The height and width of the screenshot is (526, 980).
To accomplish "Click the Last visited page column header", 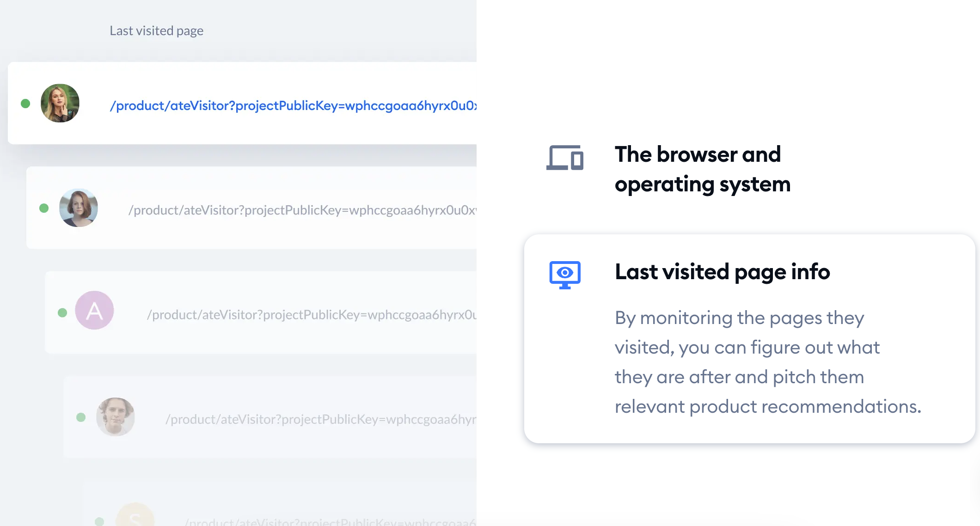I will (x=156, y=31).
